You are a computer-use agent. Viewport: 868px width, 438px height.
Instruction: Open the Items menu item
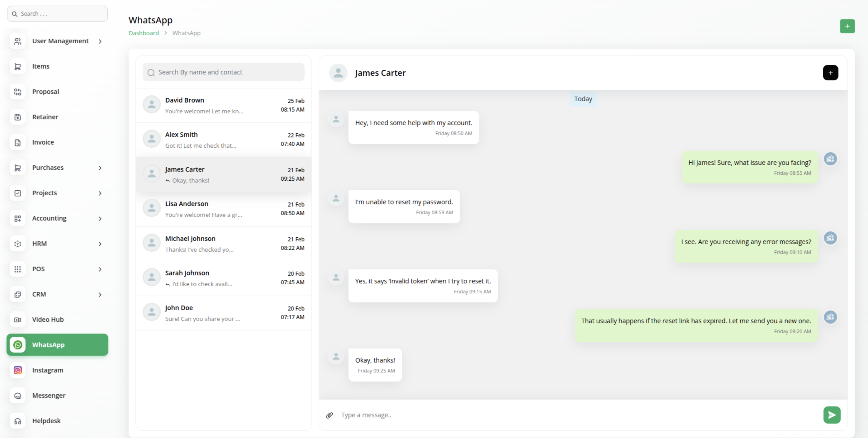[x=57, y=66]
